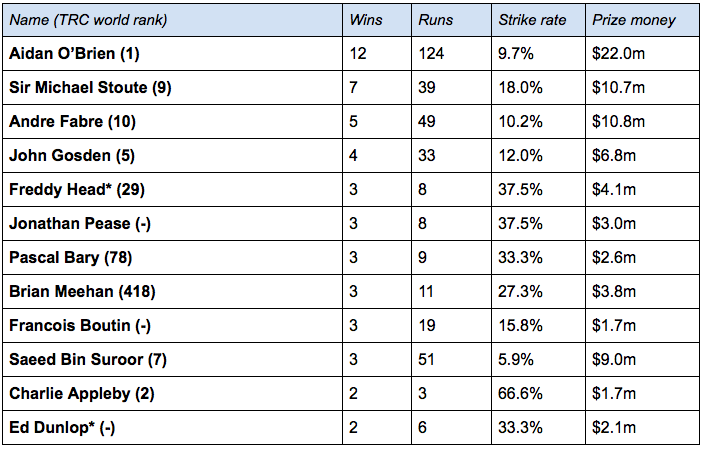Select the 'Strike rate' column header

pyautogui.click(x=538, y=20)
